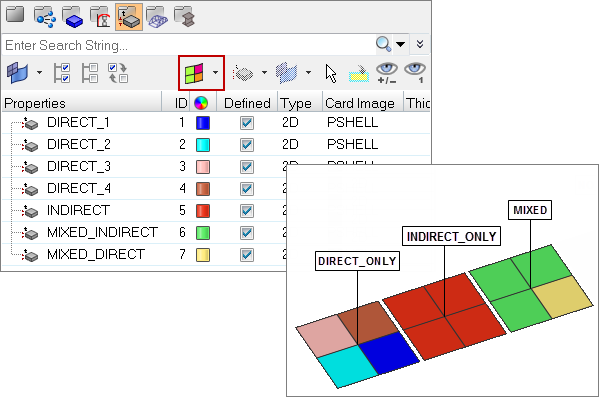Click the pink color swatch for DIRECT_3

pos(203,167)
